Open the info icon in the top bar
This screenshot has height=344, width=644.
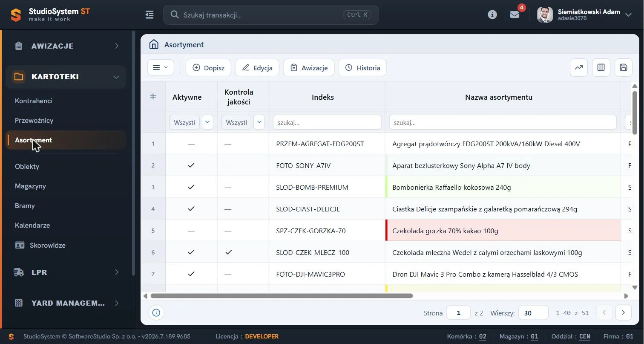(492, 14)
